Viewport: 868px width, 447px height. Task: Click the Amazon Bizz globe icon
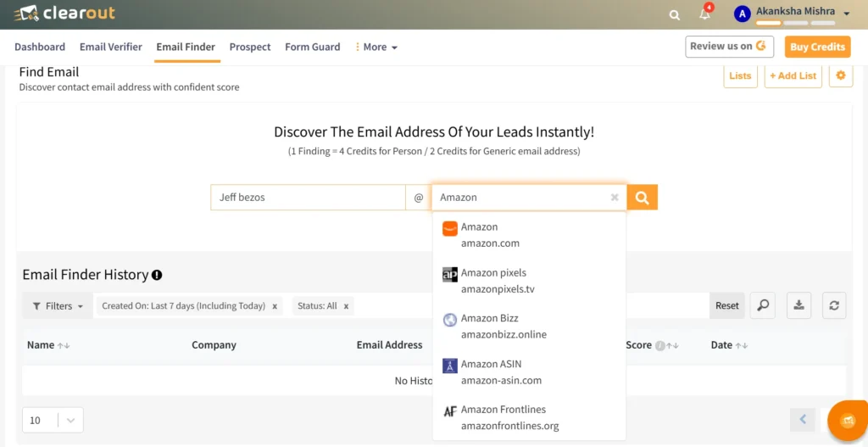point(450,320)
